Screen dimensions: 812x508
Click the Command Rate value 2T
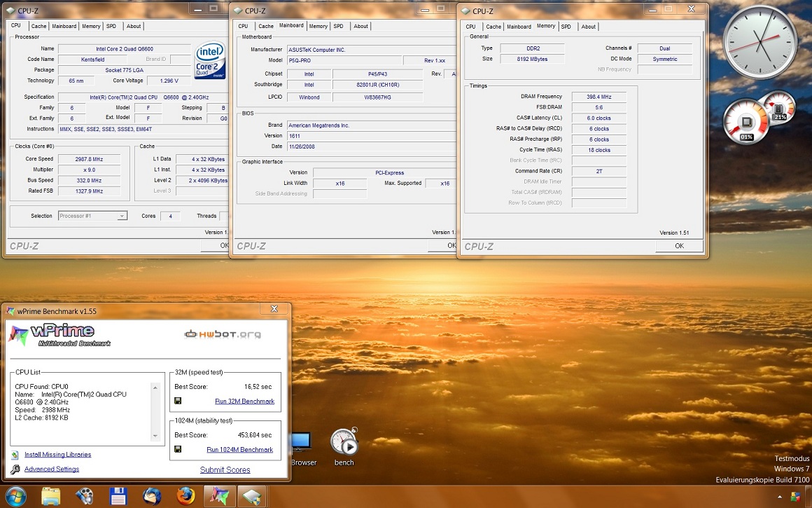pos(599,171)
